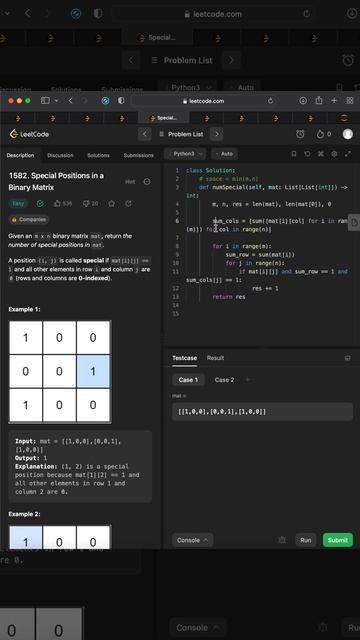Select the 'Special...' browser tab
The height and width of the screenshot is (640, 360).
(x=163, y=118)
